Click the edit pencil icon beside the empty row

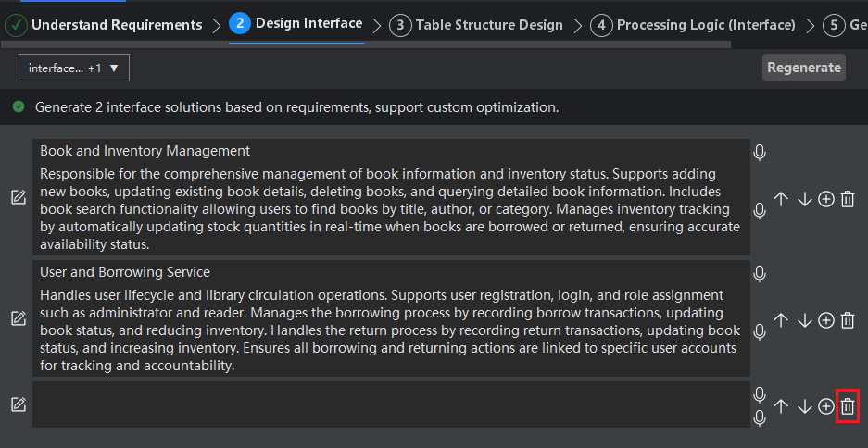(x=19, y=404)
